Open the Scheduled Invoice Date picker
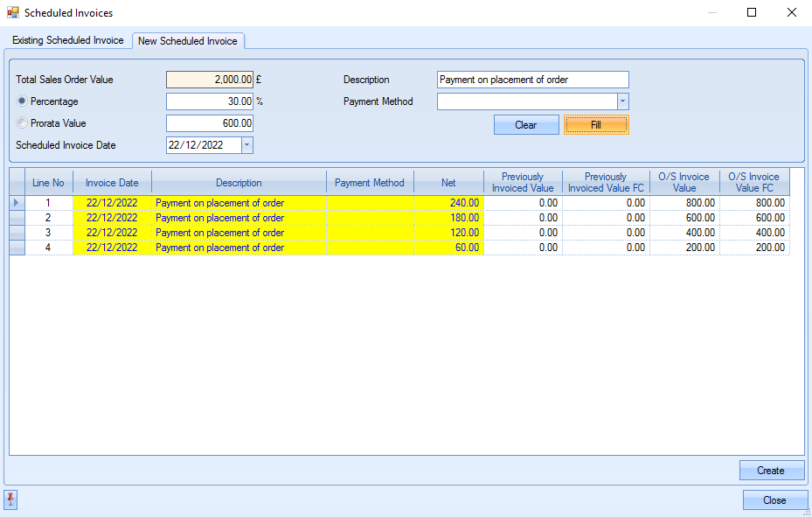The width and height of the screenshot is (812, 517). 246,145
